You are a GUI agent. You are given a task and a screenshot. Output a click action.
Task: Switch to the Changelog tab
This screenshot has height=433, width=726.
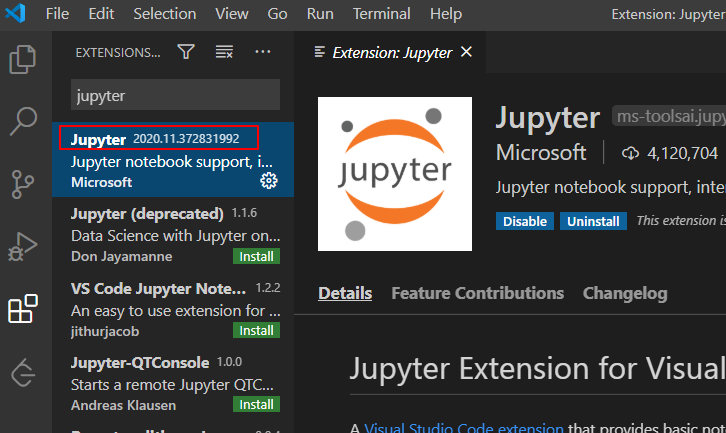tap(625, 293)
